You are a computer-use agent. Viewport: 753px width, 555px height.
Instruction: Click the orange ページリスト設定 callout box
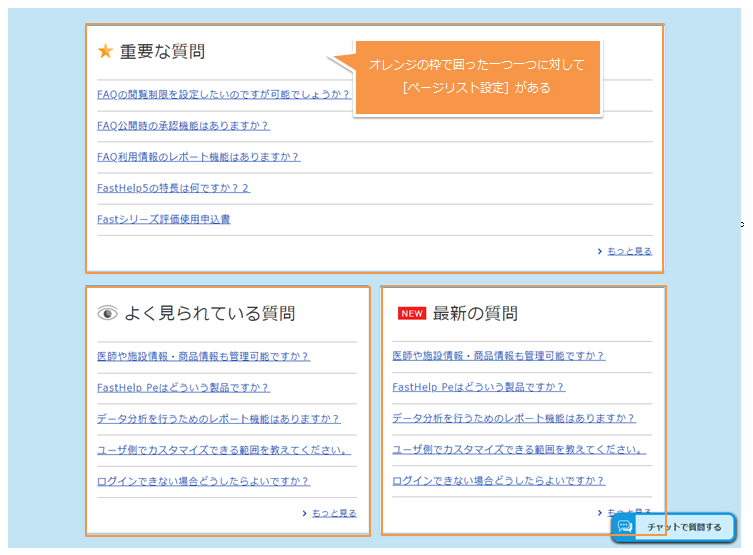tap(477, 77)
